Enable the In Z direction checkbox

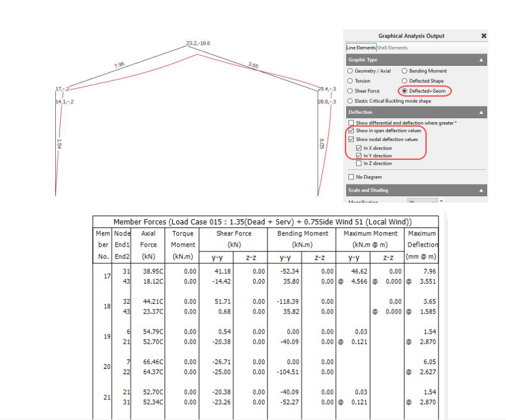coord(359,163)
